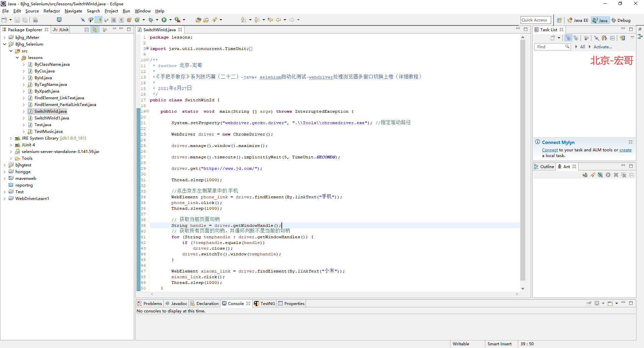This screenshot has height=348, width=644.
Task: Toggle Mark Occurrences highlighter in toolbar
Action: (x=99, y=20)
